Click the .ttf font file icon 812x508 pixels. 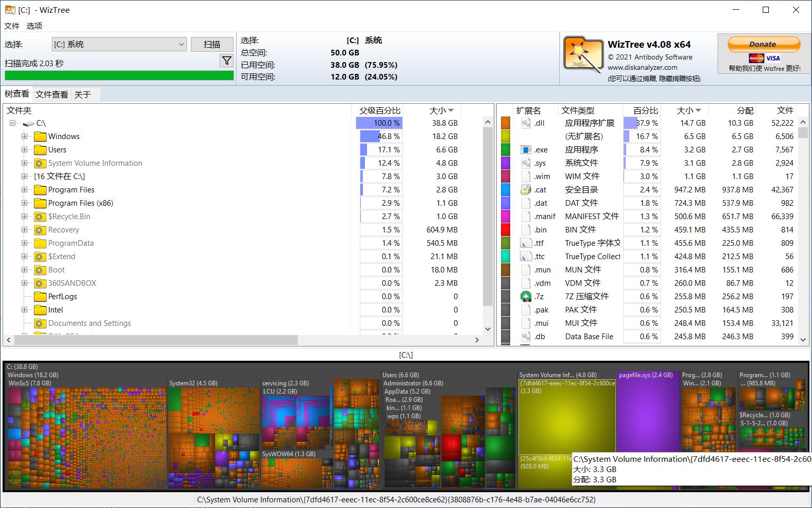pyautogui.click(x=526, y=243)
